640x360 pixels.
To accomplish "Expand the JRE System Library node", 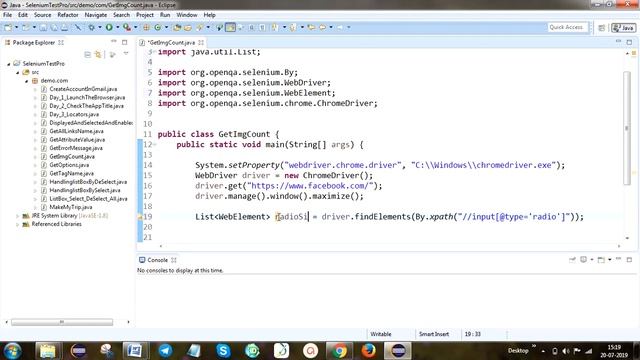I will [x=18, y=216].
